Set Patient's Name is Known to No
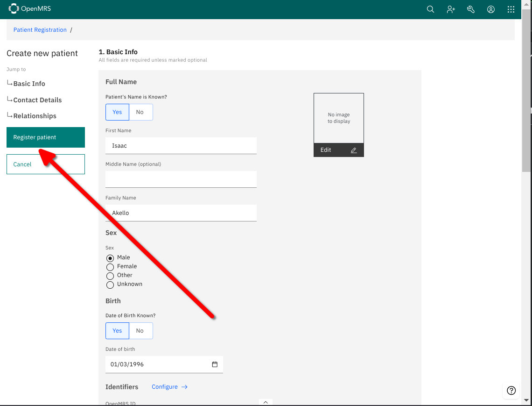The width and height of the screenshot is (532, 406). click(140, 112)
